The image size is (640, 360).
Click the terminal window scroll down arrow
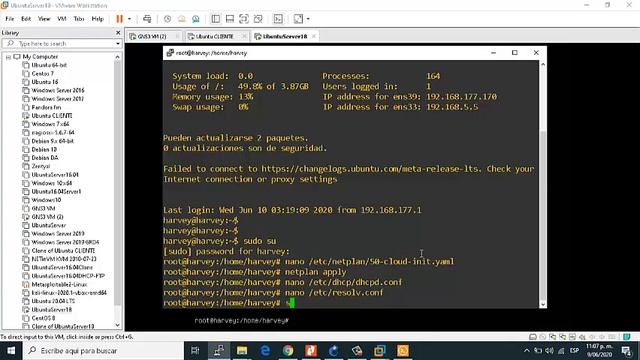(543, 304)
